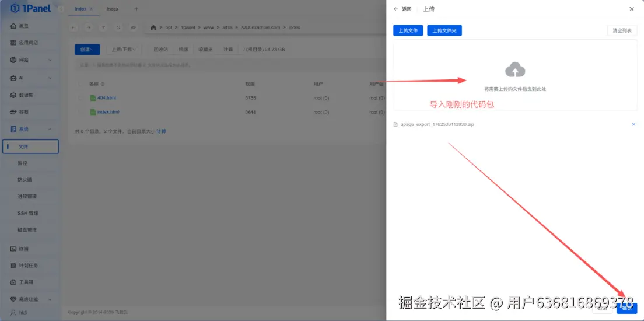Click the 0644 permission value
This screenshot has width=644, height=321.
(250, 112)
